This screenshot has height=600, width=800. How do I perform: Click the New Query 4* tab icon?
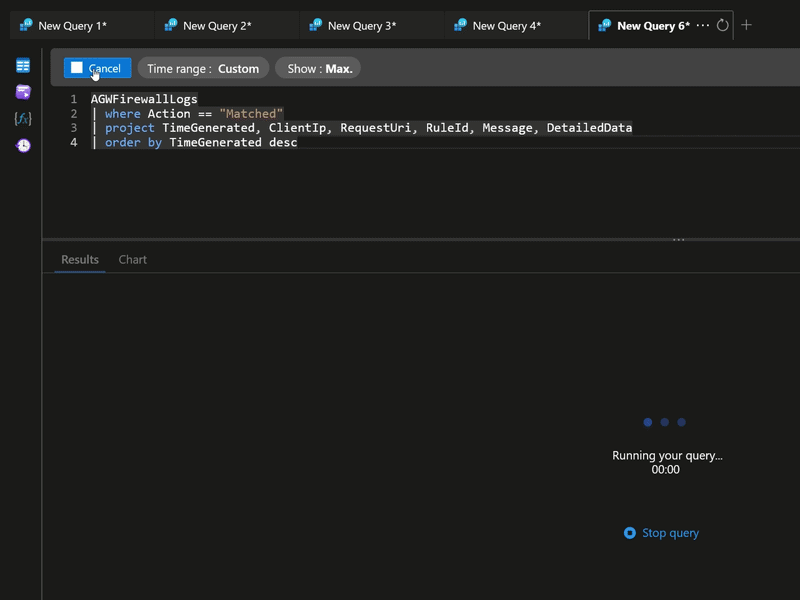coord(461,25)
